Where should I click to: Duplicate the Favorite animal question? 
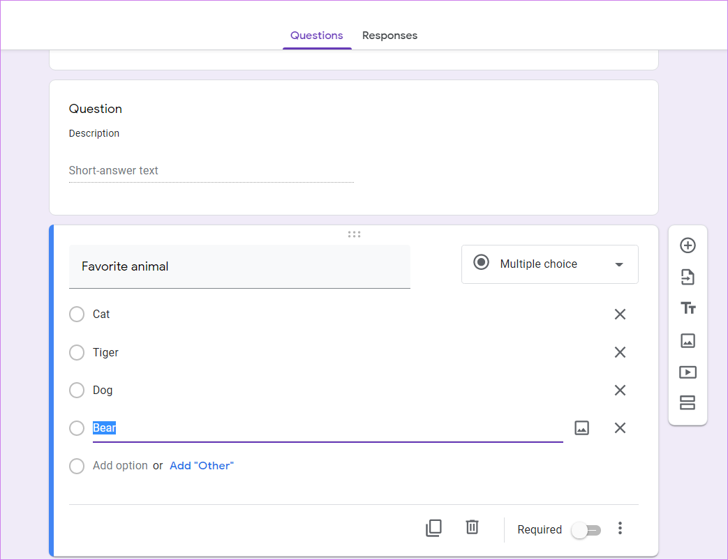pos(433,528)
